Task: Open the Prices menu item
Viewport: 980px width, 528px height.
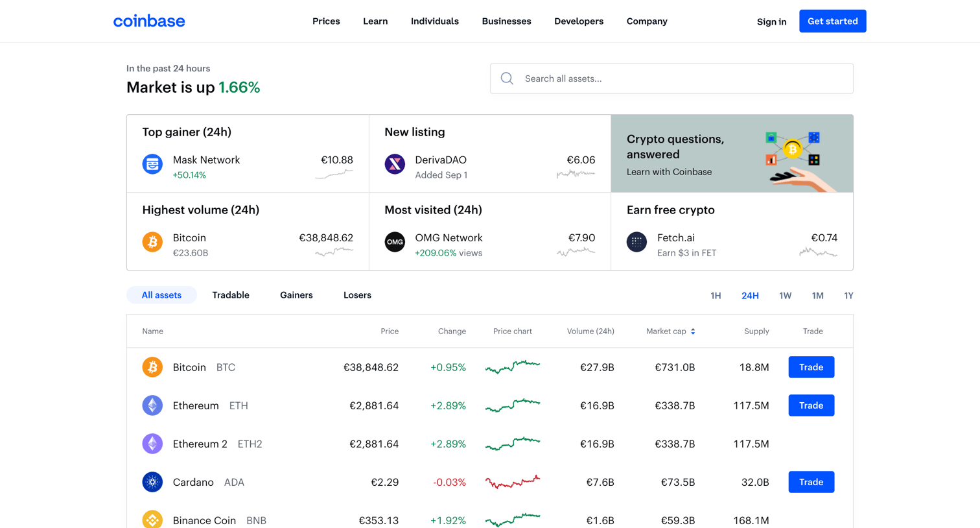Action: (326, 21)
